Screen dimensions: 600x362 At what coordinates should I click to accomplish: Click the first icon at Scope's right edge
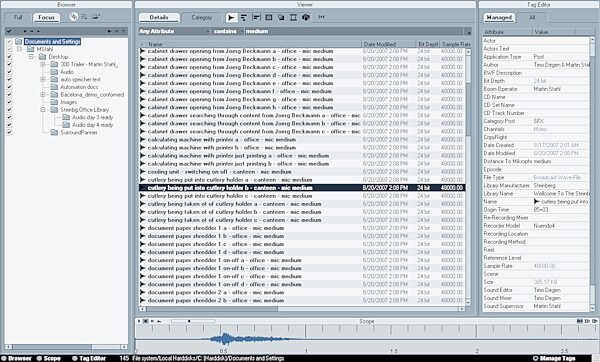coord(580,321)
